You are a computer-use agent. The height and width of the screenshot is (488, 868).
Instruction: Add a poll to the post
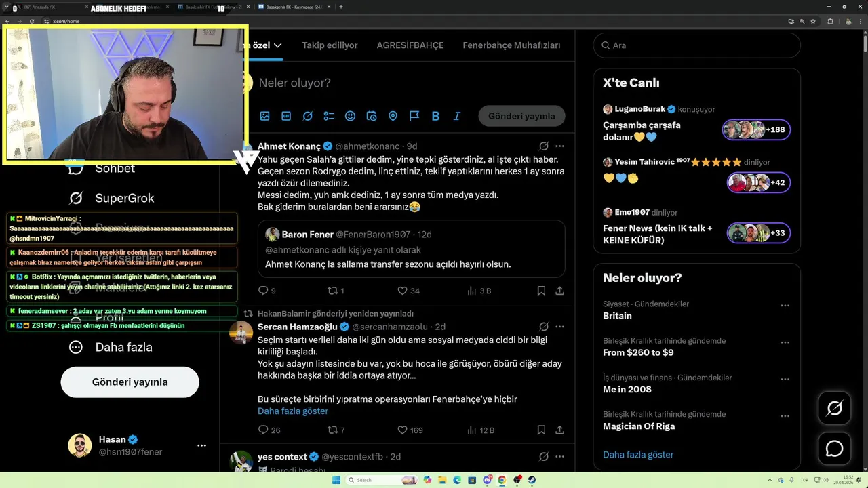click(x=329, y=116)
